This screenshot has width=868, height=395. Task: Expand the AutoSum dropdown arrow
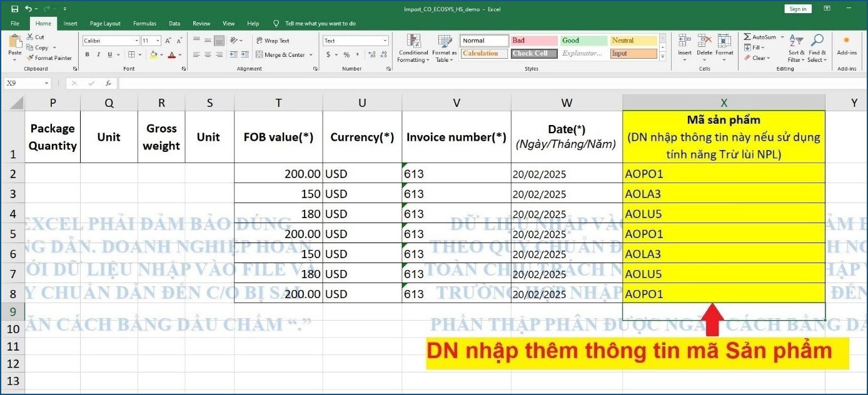(782, 37)
